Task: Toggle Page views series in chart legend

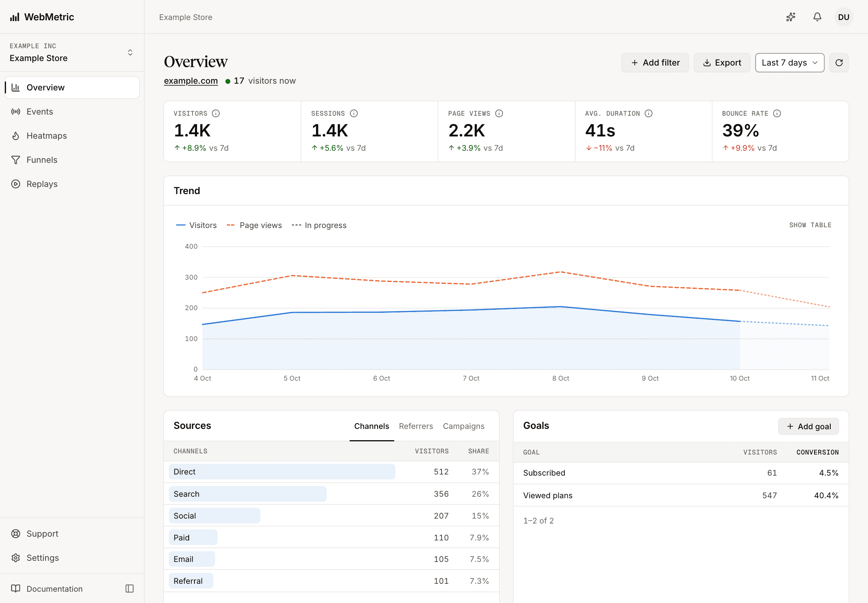Action: (x=254, y=225)
